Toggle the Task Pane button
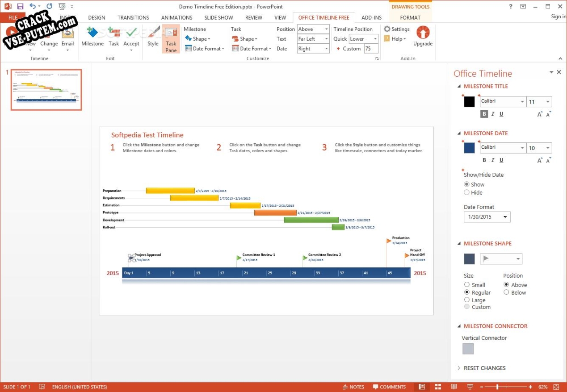 pyautogui.click(x=171, y=39)
